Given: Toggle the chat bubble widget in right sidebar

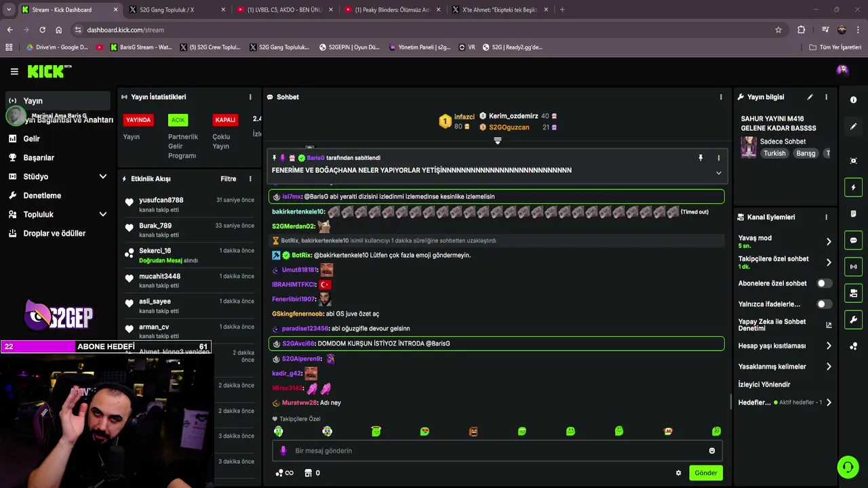Looking at the screenshot, I should click(853, 241).
